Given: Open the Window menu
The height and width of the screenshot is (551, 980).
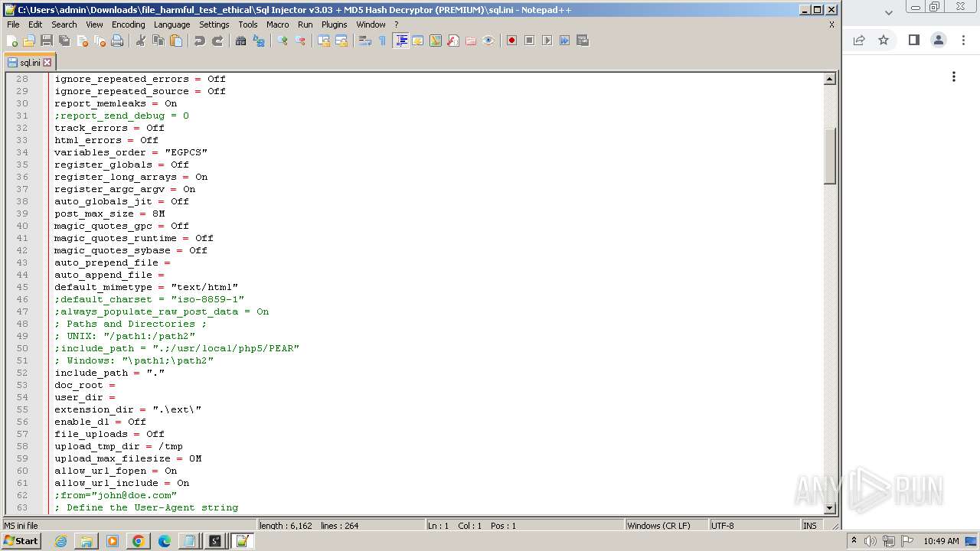Looking at the screenshot, I should point(371,24).
